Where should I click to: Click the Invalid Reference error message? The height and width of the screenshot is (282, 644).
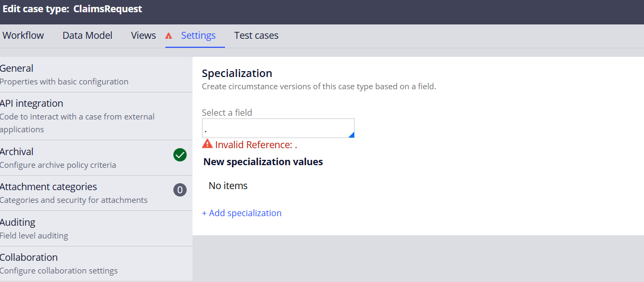click(256, 145)
